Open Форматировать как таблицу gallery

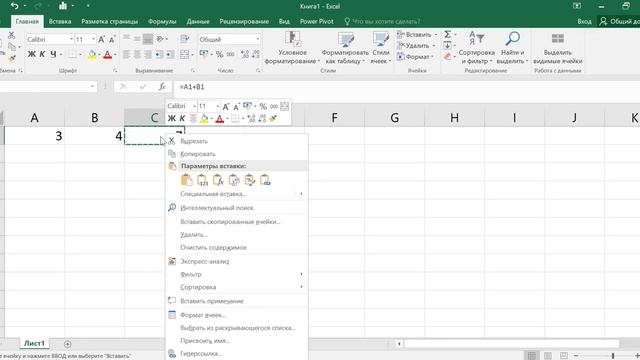pos(345,48)
